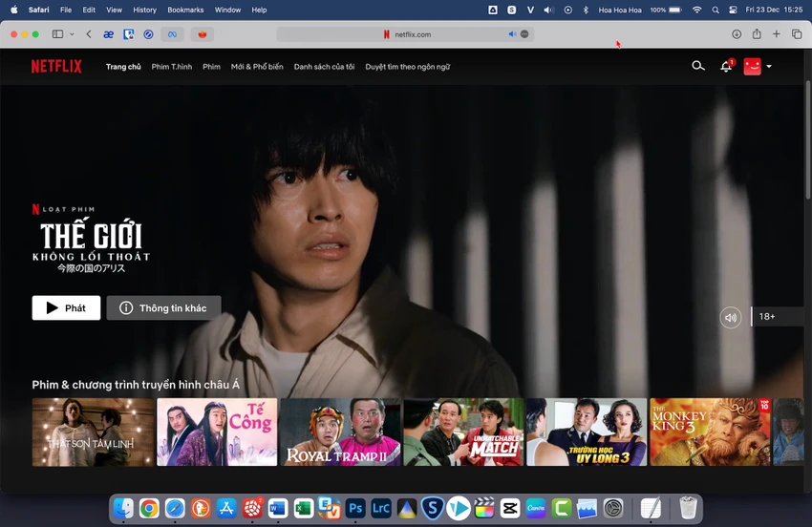Open the Netflix search icon

coord(698,66)
